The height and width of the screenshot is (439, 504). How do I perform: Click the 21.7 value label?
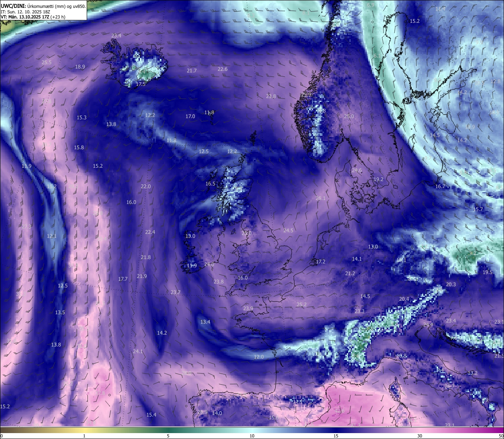coord(191,71)
